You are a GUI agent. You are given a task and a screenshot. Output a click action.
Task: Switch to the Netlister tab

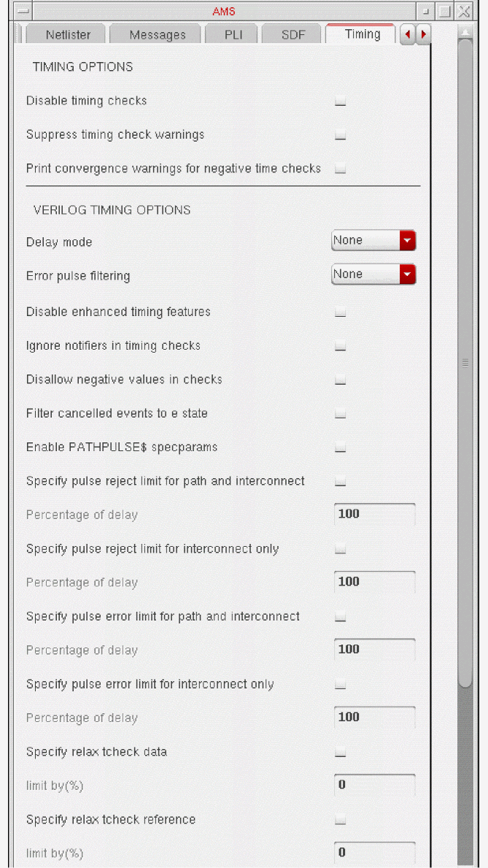pos(68,34)
